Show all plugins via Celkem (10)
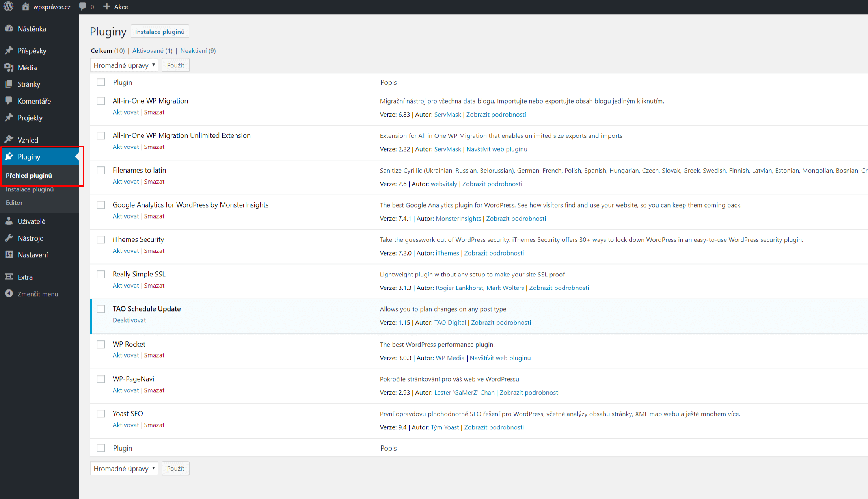Viewport: 868px width, 499px height. 108,51
